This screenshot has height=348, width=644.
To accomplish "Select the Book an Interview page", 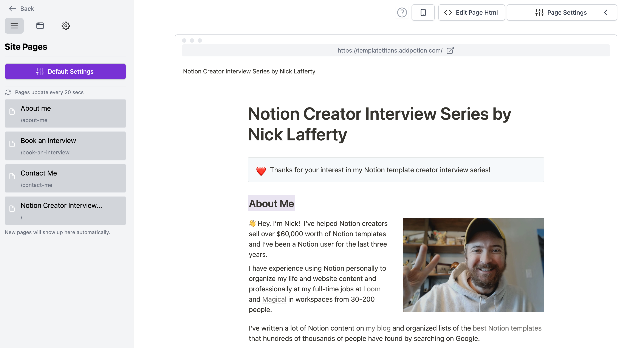I will coord(65,146).
